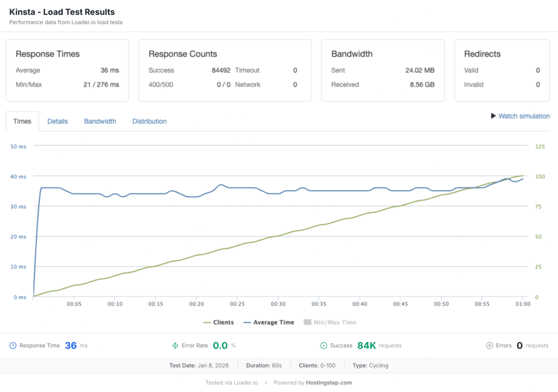558x392 pixels.
Task: Click the checkmark circle icon beside Success
Action: [x=323, y=346]
